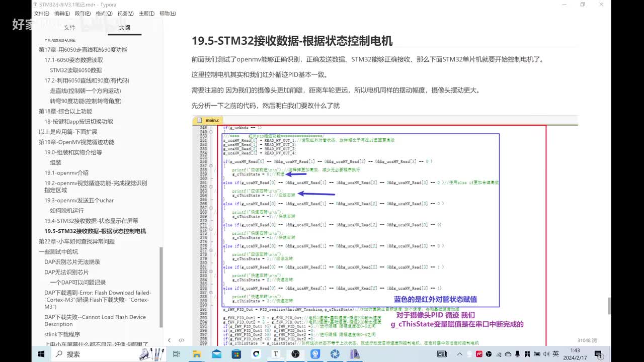The height and width of the screenshot is (362, 644).
Task: Open 19.2-openmv视觉循迹功能 outline entry
Action: click(x=96, y=187)
